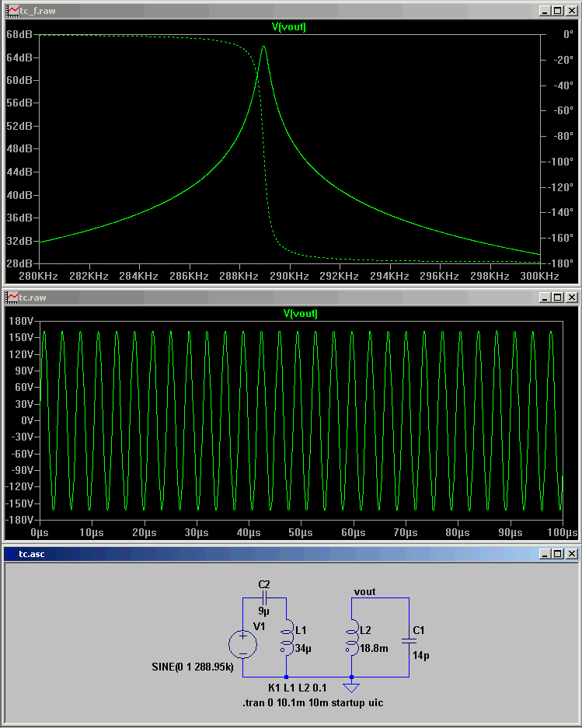
Task: Click the 0µs time axis label
Action: coord(40,532)
